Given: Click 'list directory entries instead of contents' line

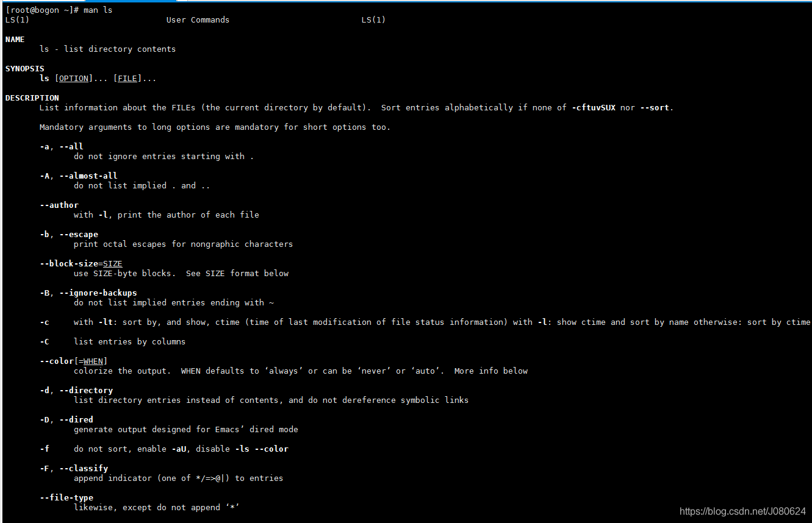Looking at the screenshot, I should [271, 400].
